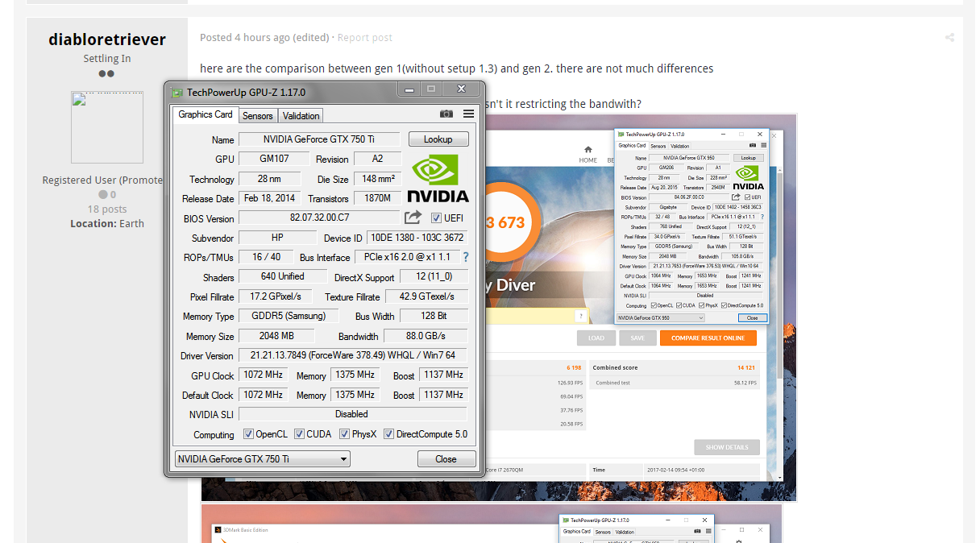Click the GPU field showing GM107
Screen dimensions: 980x543
point(274,159)
